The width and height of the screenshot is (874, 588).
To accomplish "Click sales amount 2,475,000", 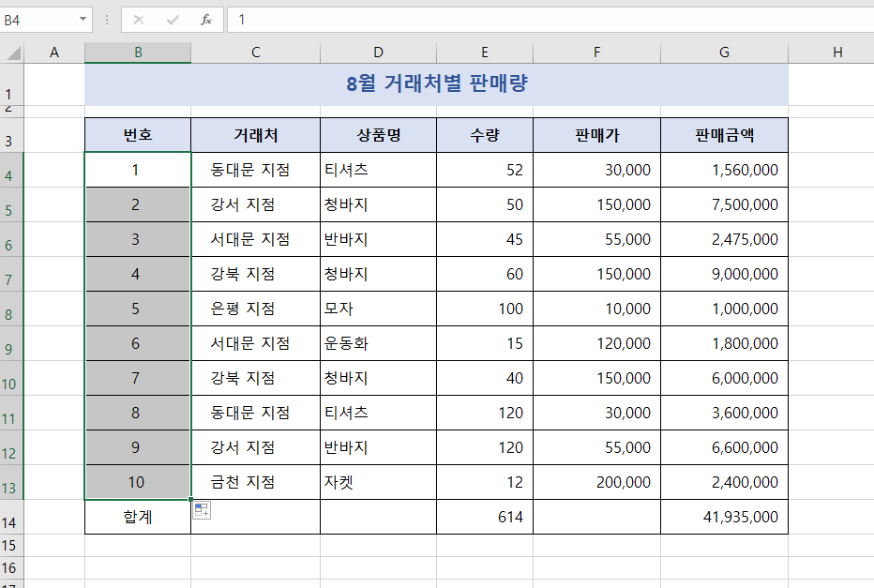I will (724, 239).
